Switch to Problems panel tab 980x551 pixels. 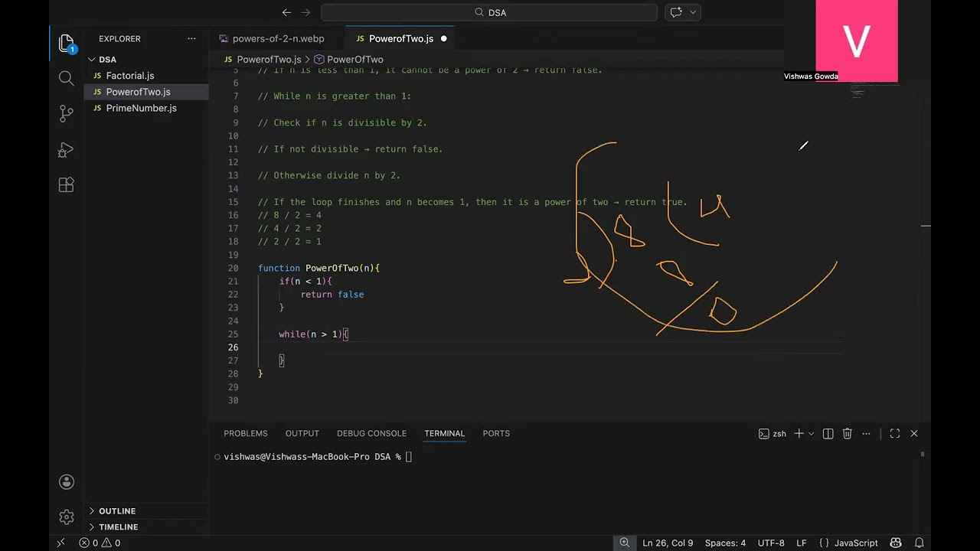[246, 433]
